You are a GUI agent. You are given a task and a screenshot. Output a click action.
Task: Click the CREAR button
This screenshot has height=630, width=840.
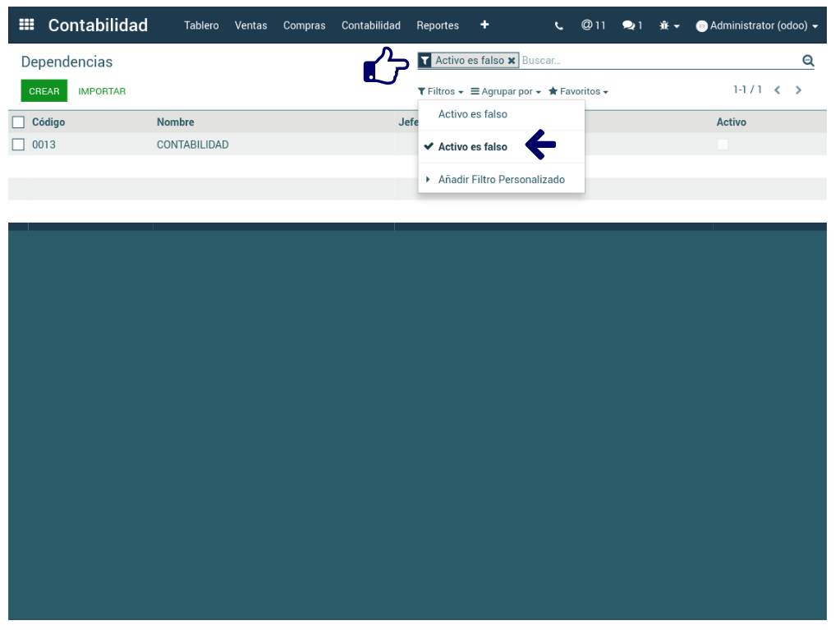coord(44,91)
